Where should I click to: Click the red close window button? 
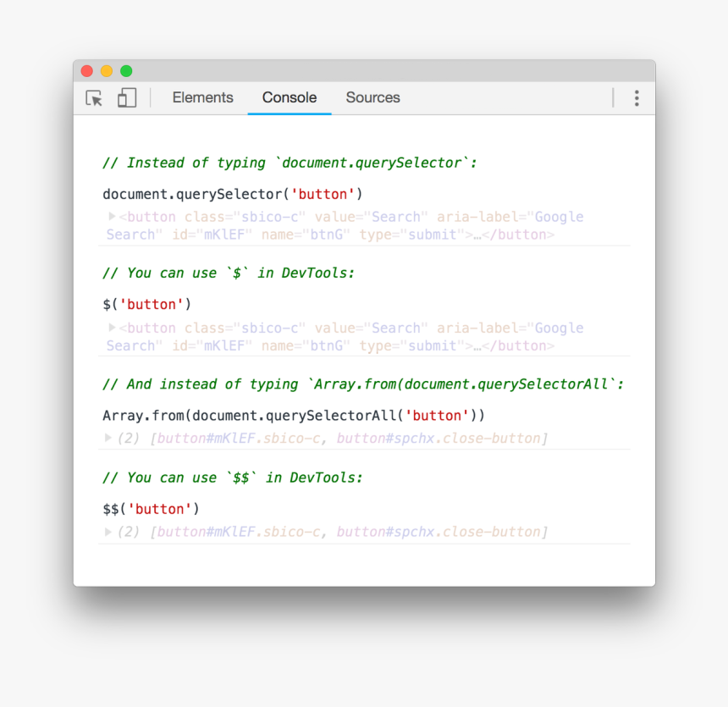(87, 70)
